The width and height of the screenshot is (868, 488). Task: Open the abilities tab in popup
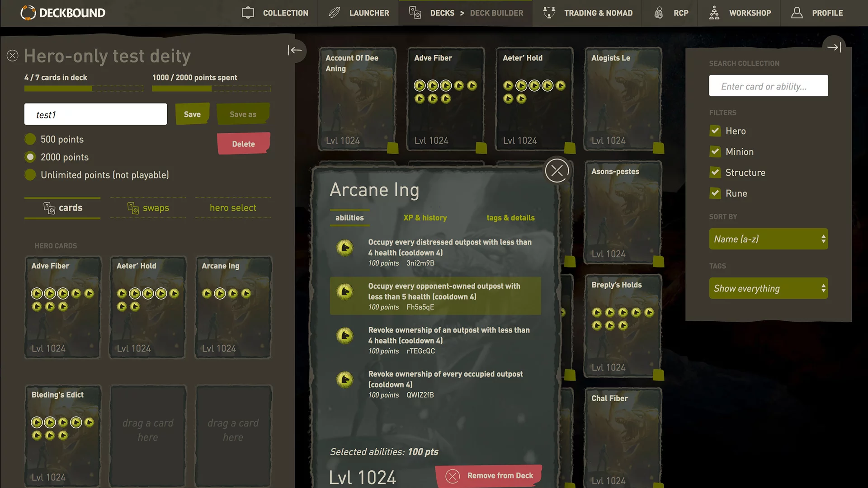(x=349, y=218)
